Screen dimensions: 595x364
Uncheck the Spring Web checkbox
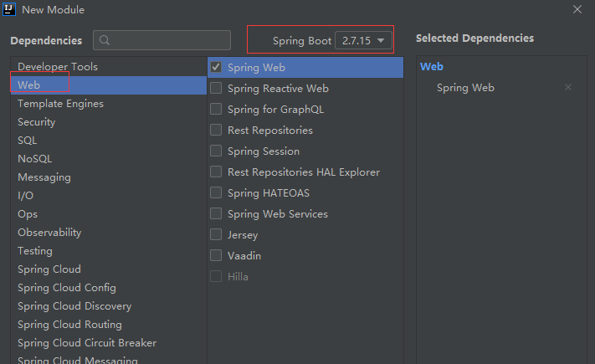coord(216,67)
